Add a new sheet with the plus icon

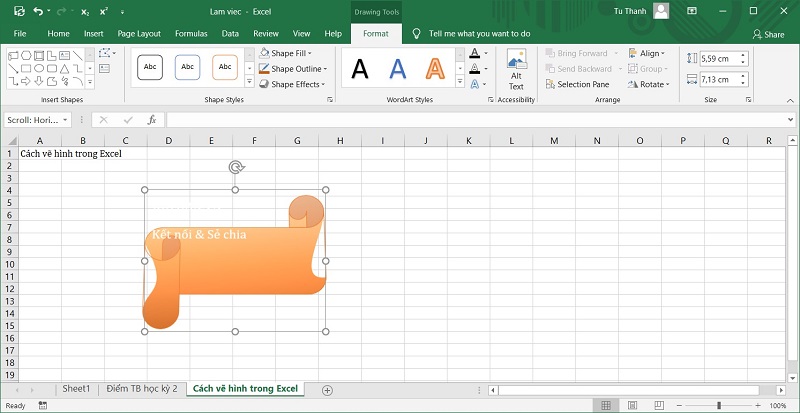tap(327, 389)
